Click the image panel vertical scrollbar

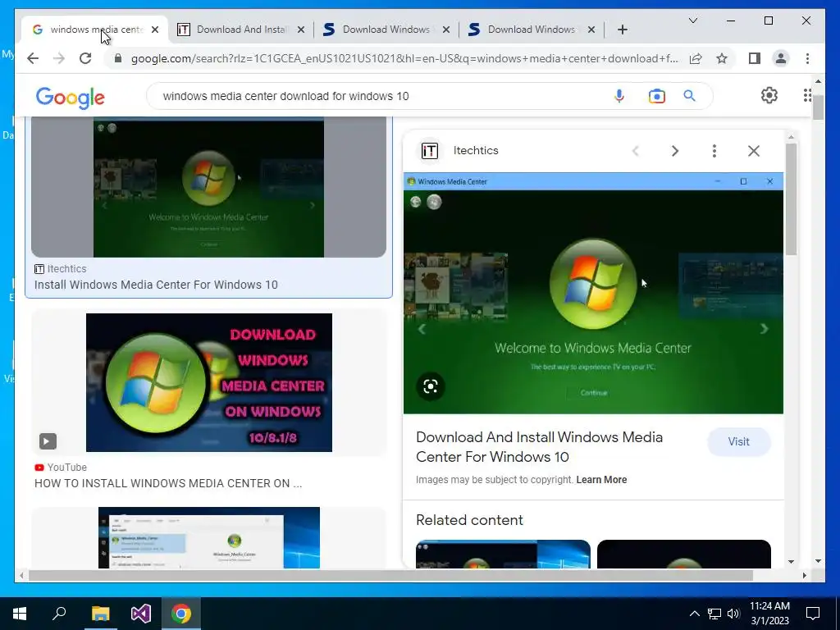click(x=791, y=199)
